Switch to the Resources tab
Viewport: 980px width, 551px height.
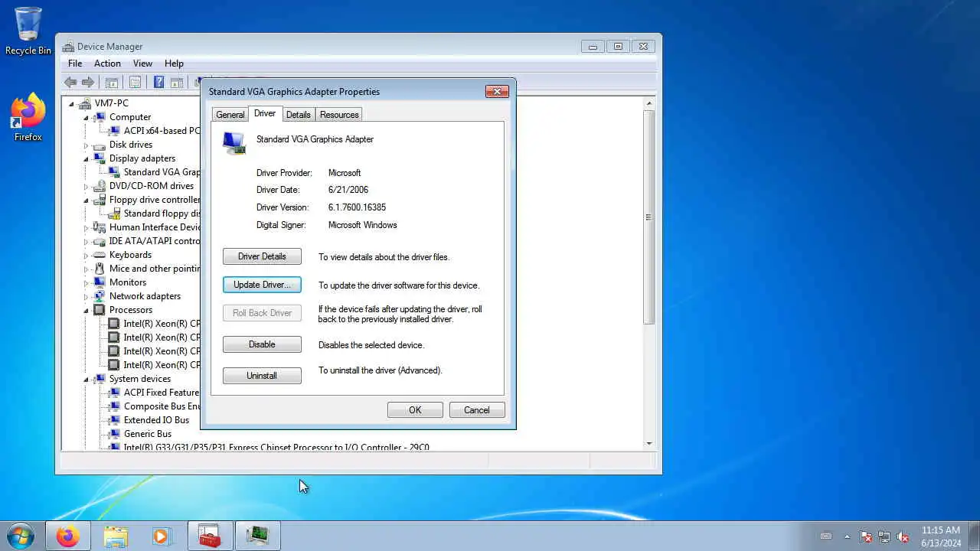point(339,115)
